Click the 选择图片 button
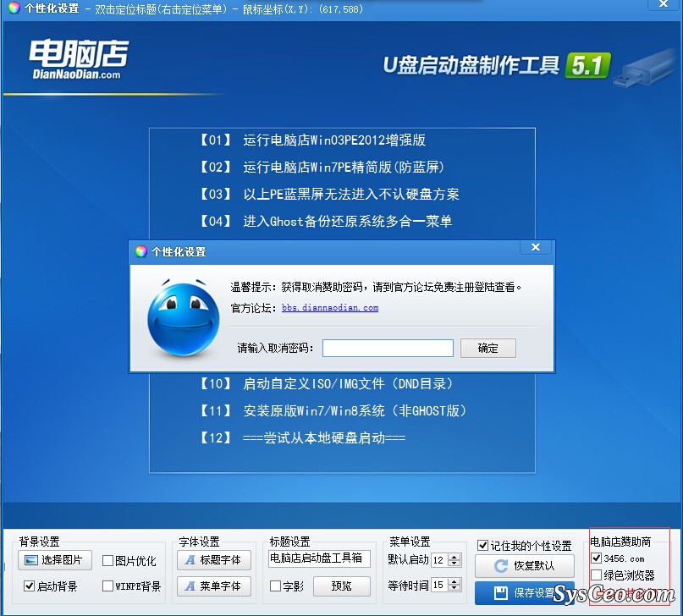Screen dimensions: 683x616 pos(55,560)
